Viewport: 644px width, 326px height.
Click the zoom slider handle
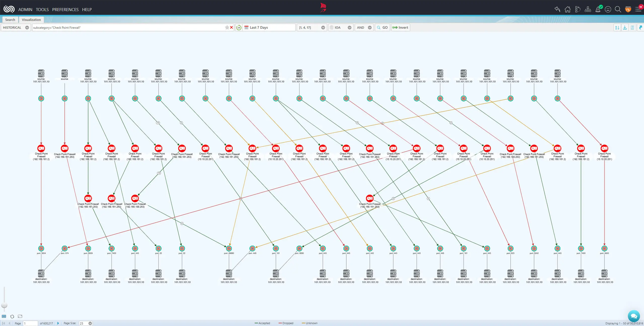click(x=4, y=305)
